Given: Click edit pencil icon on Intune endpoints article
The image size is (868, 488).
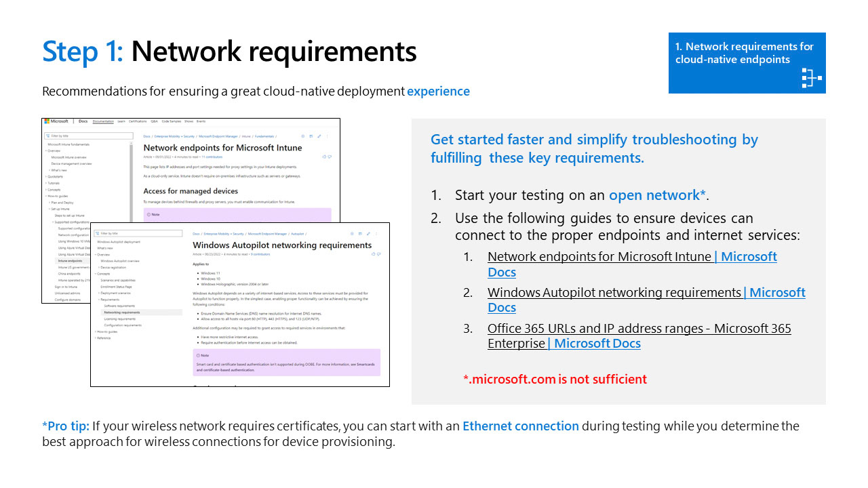Looking at the screenshot, I should [x=319, y=136].
